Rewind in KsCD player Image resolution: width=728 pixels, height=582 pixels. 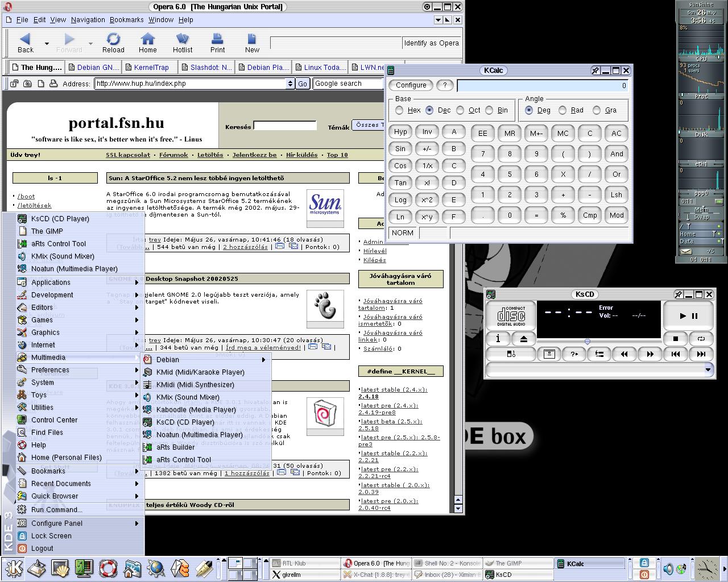[624, 354]
